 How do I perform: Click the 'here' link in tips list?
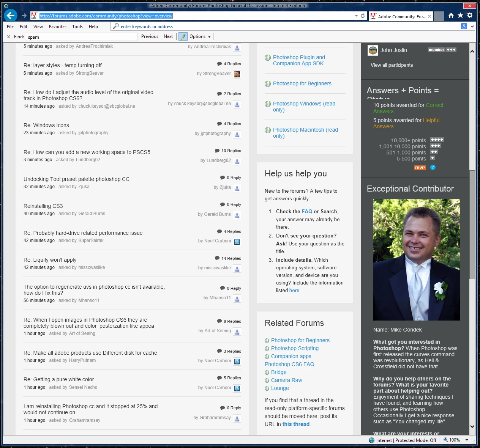294,291
